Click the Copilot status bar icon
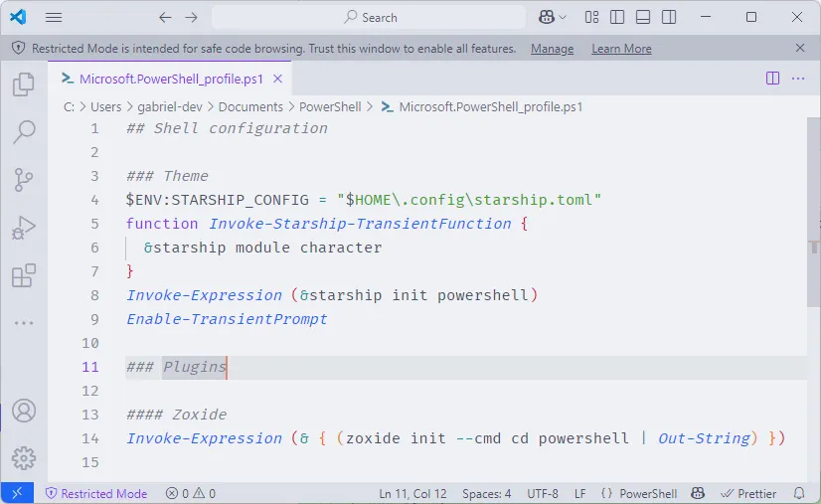821x504 pixels. pyautogui.click(x=698, y=493)
